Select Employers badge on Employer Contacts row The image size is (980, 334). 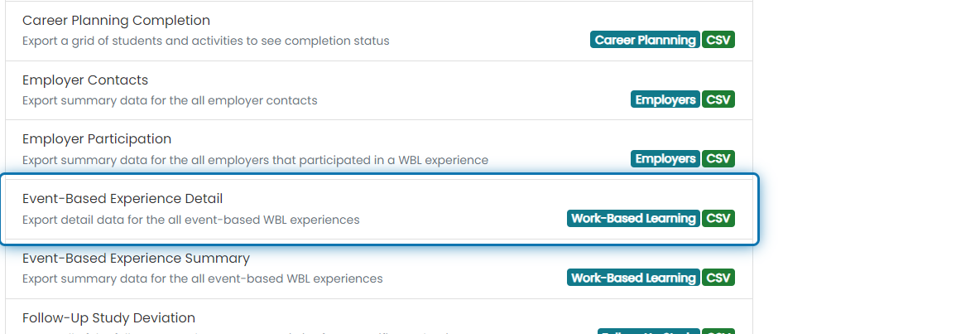(665, 99)
